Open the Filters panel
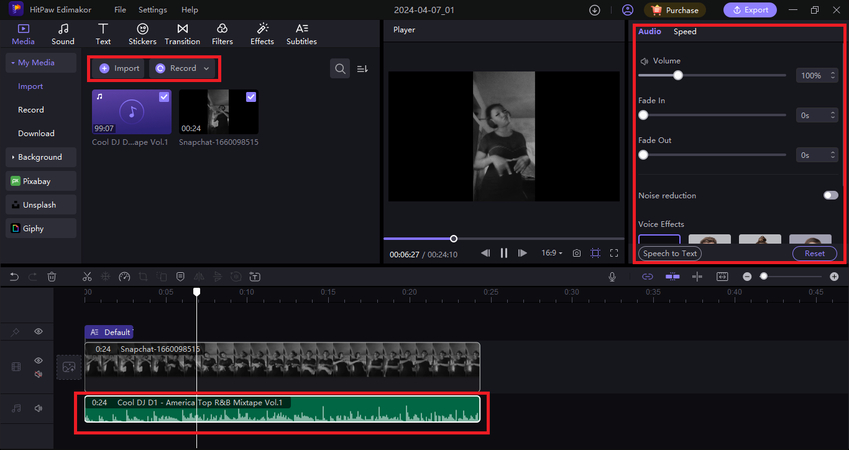The height and width of the screenshot is (450, 849). (x=221, y=33)
